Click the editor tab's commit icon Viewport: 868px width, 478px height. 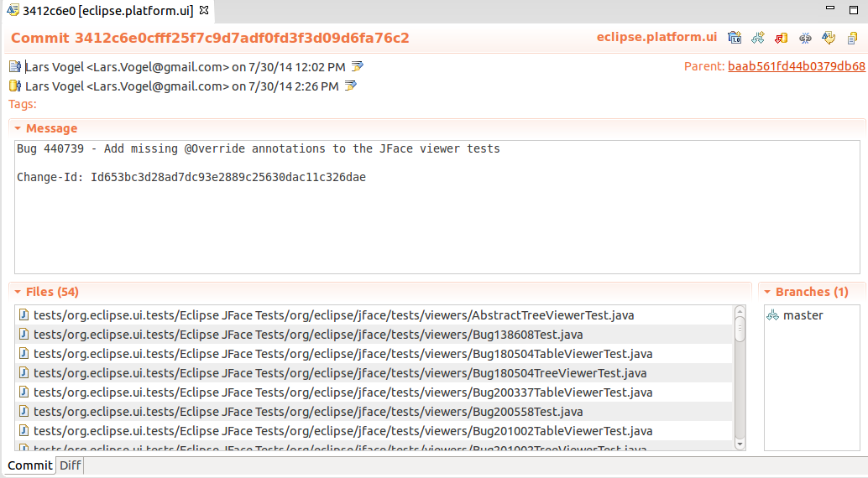(13, 10)
